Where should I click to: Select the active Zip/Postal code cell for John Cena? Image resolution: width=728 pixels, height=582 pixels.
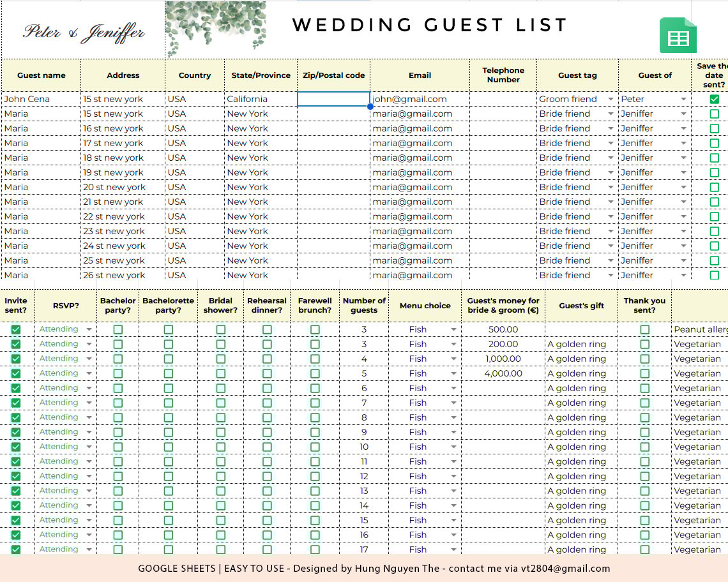coord(333,99)
